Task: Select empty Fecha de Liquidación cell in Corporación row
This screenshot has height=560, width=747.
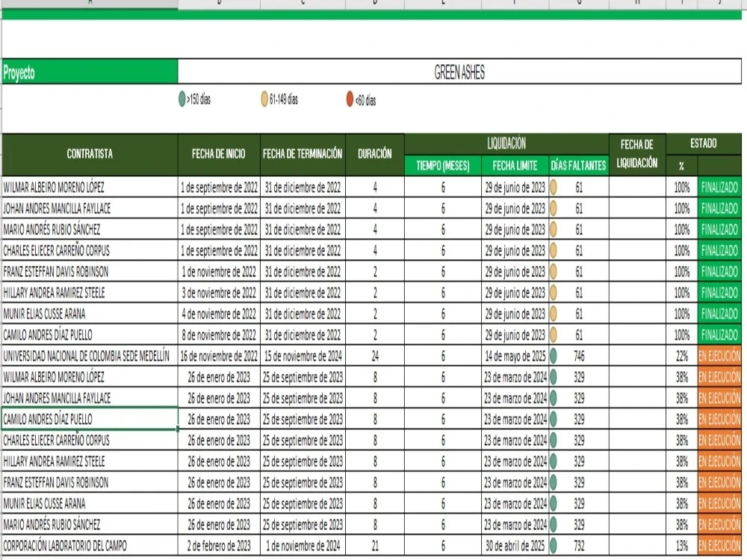Action: [637, 545]
